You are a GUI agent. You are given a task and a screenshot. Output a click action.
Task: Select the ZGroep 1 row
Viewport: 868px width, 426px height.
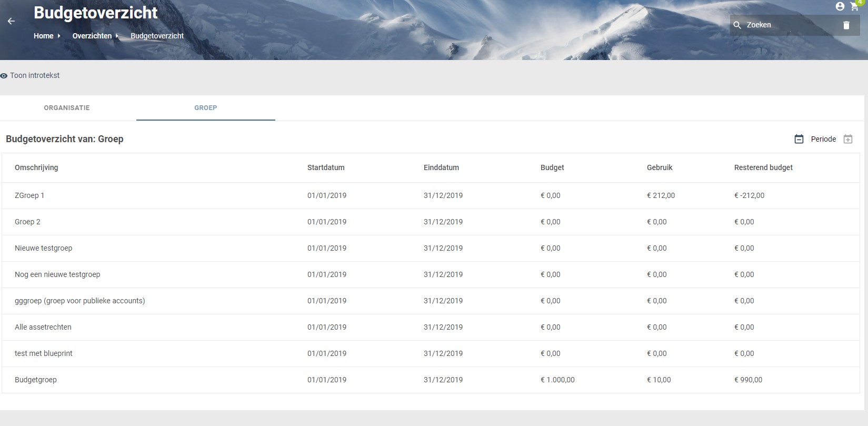click(431, 195)
